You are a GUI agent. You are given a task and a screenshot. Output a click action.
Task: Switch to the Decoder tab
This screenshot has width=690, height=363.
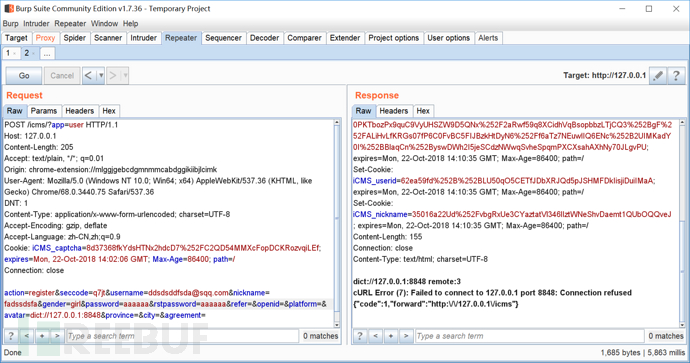[264, 38]
